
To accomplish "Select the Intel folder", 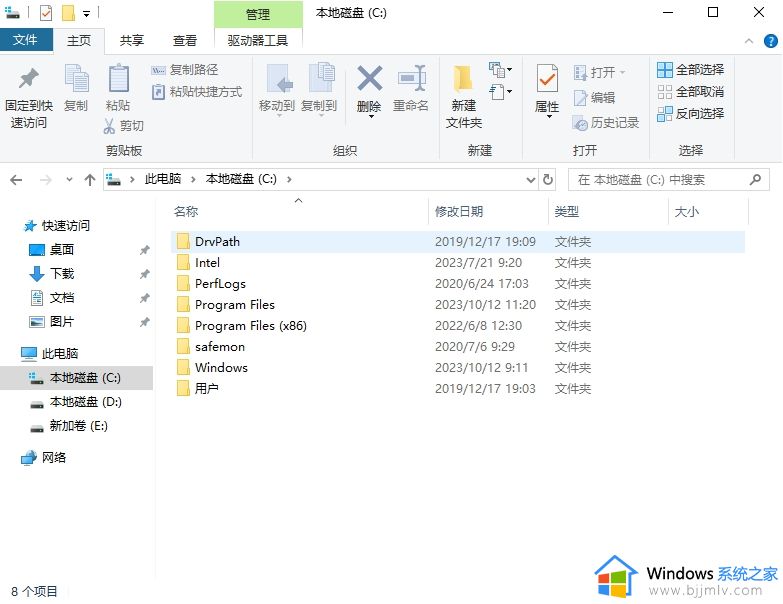I will point(458,263).
